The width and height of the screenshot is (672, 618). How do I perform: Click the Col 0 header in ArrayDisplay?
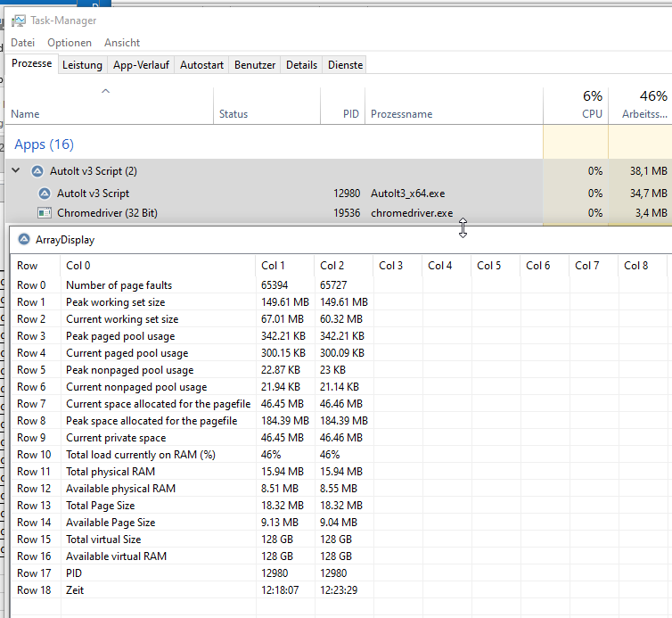(78, 266)
